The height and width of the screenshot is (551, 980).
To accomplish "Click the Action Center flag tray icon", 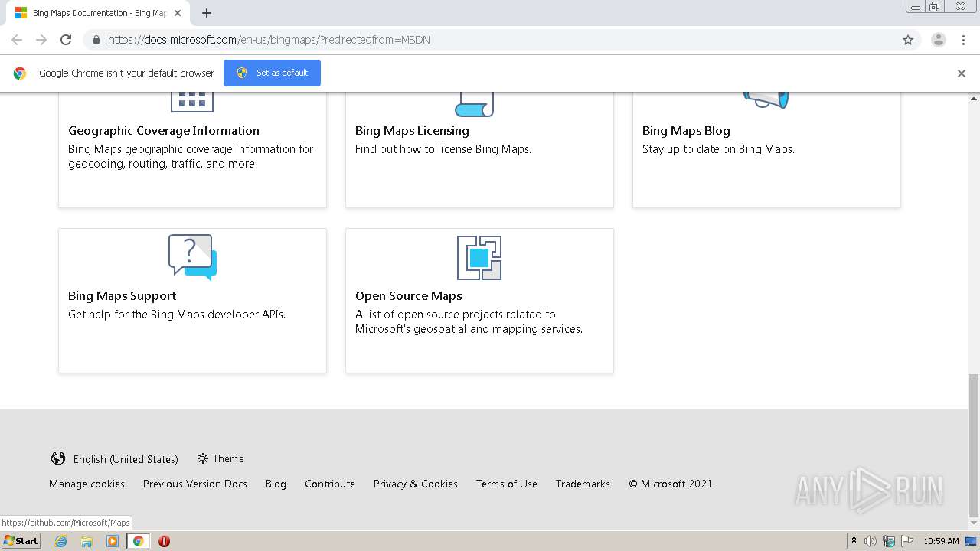I will tap(907, 541).
